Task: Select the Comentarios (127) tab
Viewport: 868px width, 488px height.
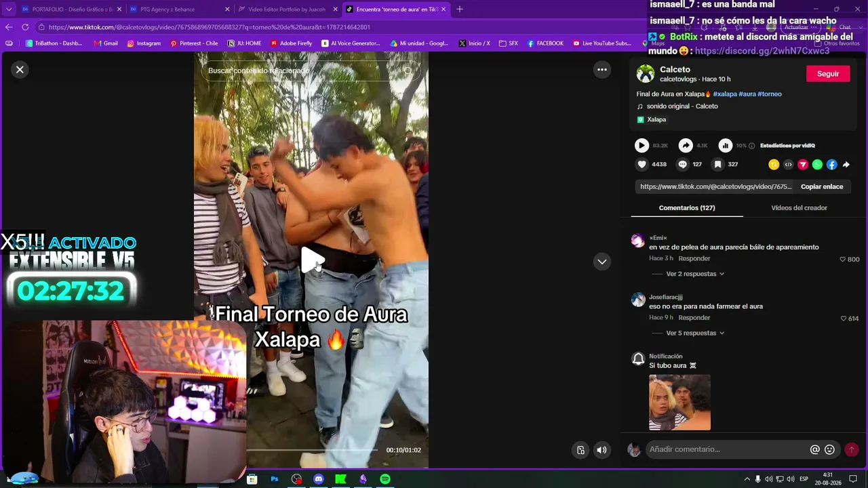Action: click(x=687, y=208)
